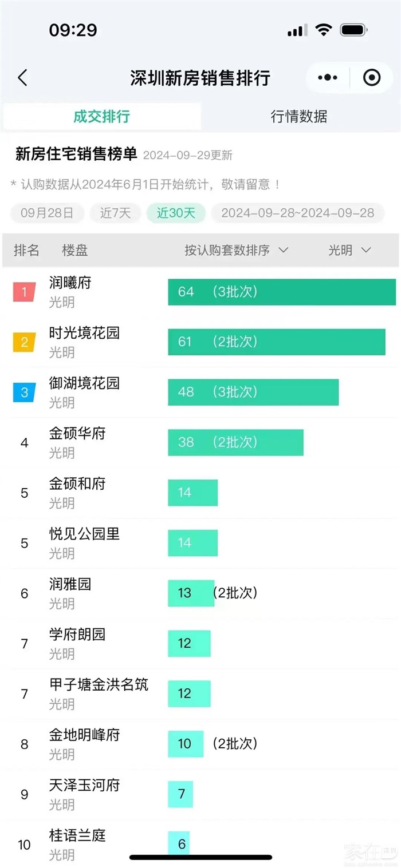This screenshot has width=401, height=868.
Task: Open the three-dot more menu
Action: click(328, 78)
